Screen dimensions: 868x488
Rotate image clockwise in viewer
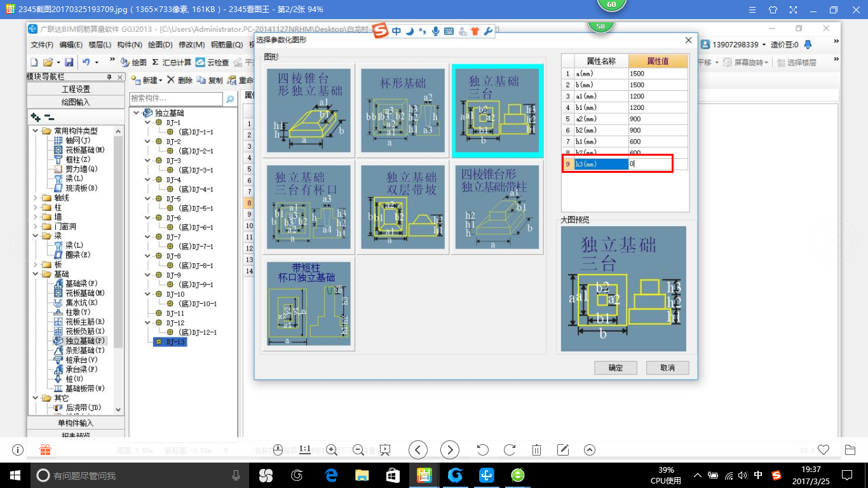pos(509,450)
